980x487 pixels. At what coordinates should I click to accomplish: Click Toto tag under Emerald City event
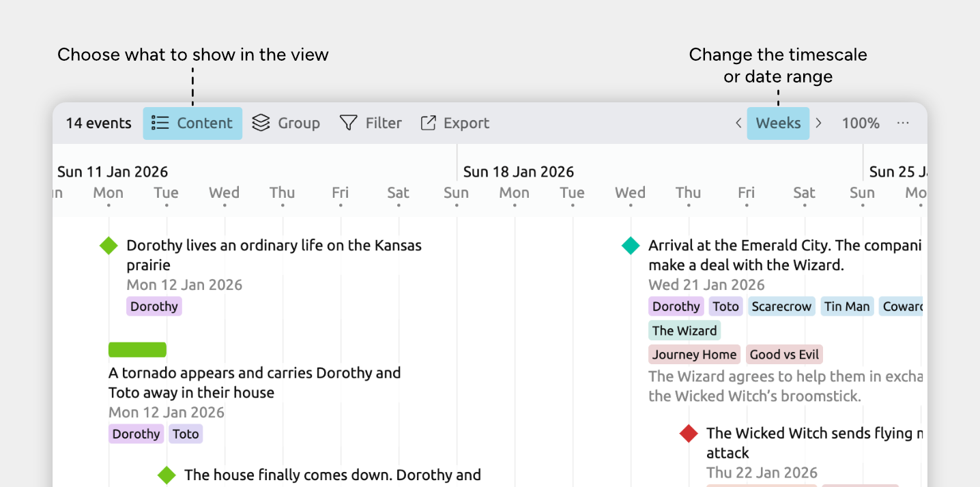point(726,306)
